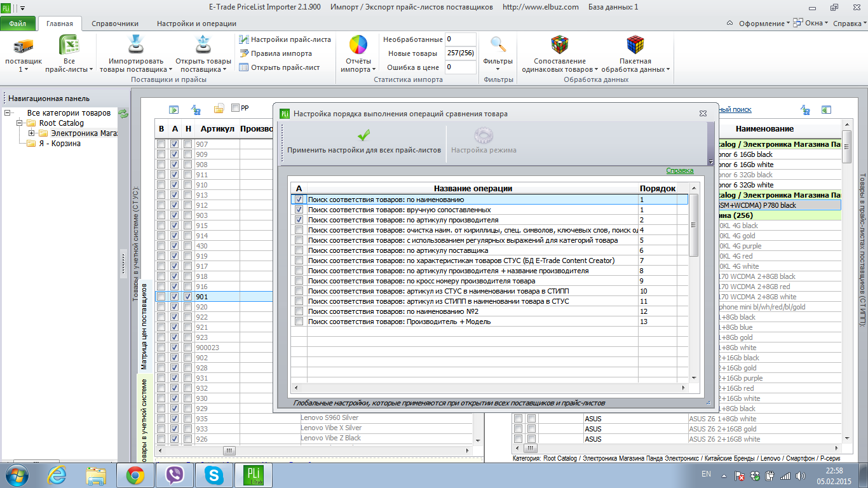Apply settings for all price lists checkmark
The height and width of the screenshot is (488, 868).
tap(363, 135)
